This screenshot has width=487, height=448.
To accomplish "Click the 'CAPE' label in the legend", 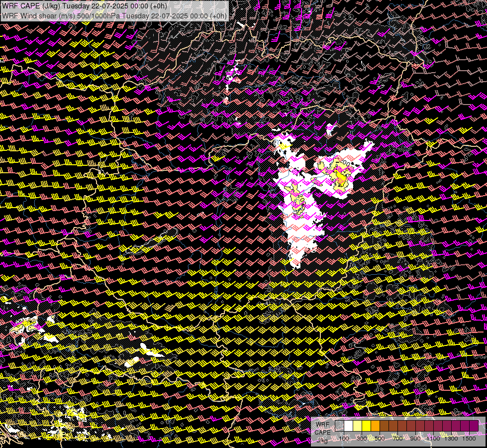I will pyautogui.click(x=323, y=432).
